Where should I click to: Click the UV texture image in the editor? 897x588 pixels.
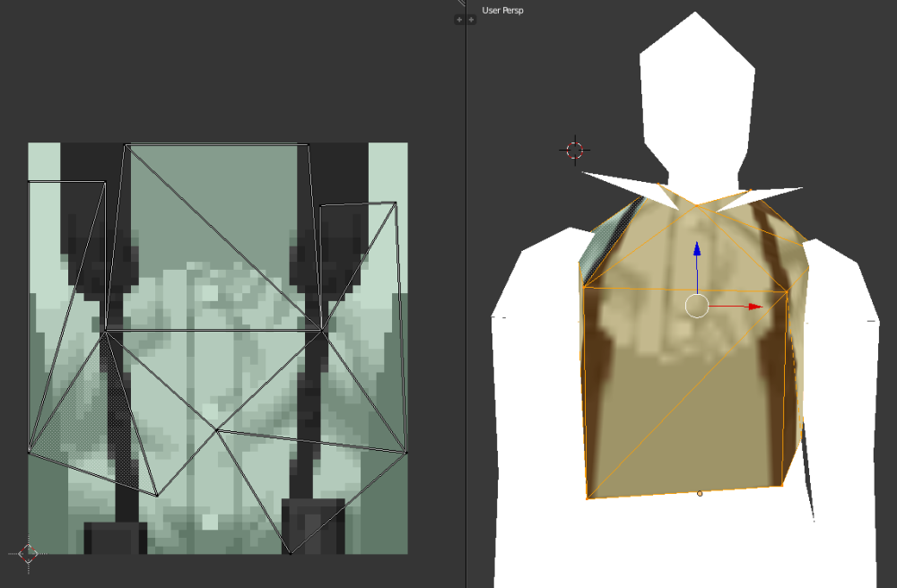(x=218, y=348)
